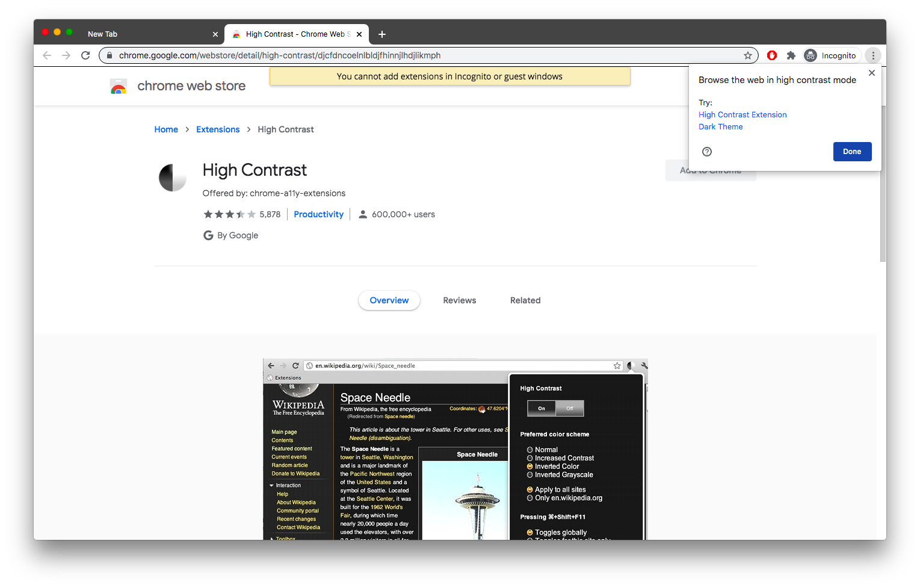This screenshot has width=920, height=588.
Task: Click the 'You cannot add extensions in Incognito' notice
Action: [450, 76]
